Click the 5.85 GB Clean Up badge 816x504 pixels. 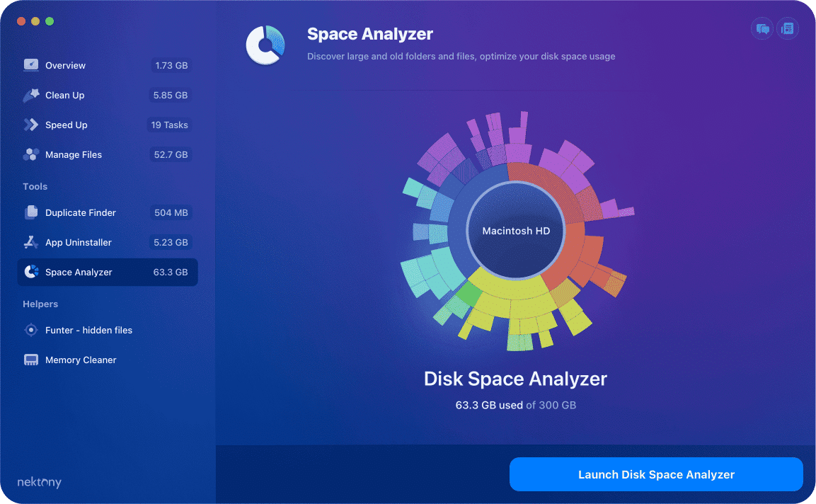[170, 95]
